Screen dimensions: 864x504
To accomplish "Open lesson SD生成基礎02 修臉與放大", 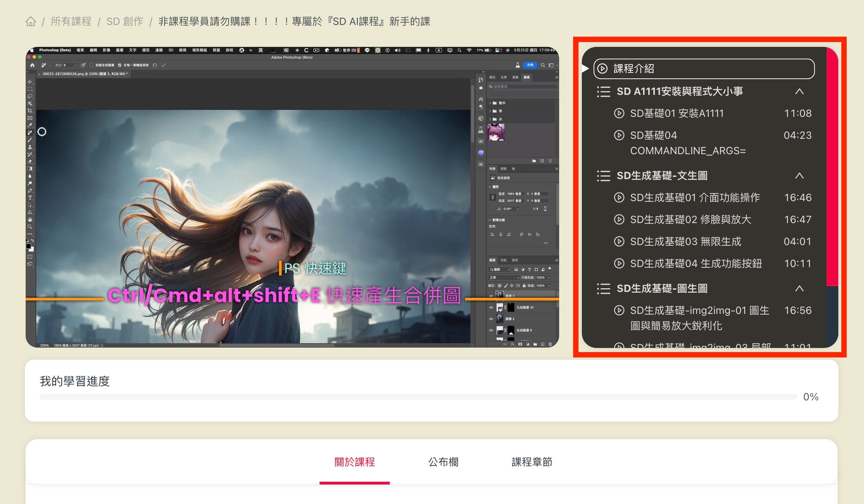I will click(x=690, y=219).
